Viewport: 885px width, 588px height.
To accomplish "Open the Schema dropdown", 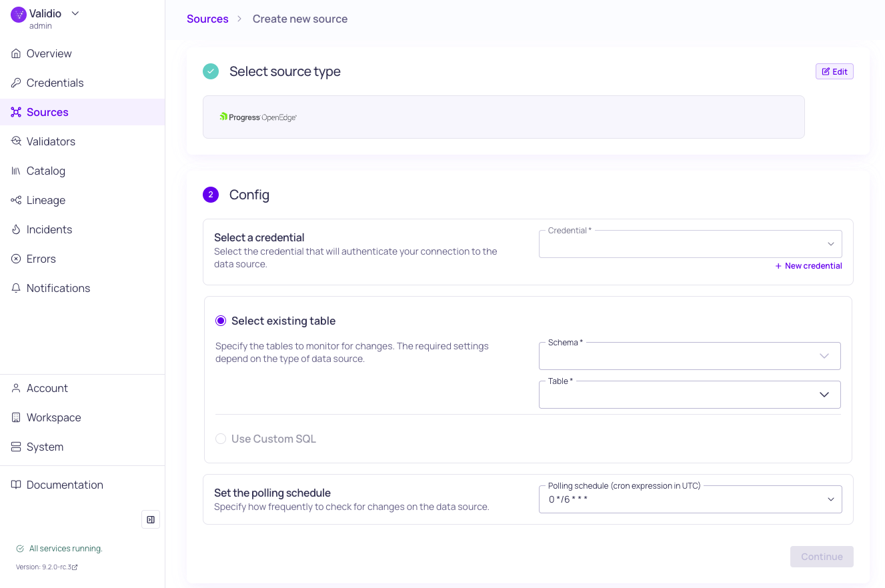I will click(x=690, y=356).
